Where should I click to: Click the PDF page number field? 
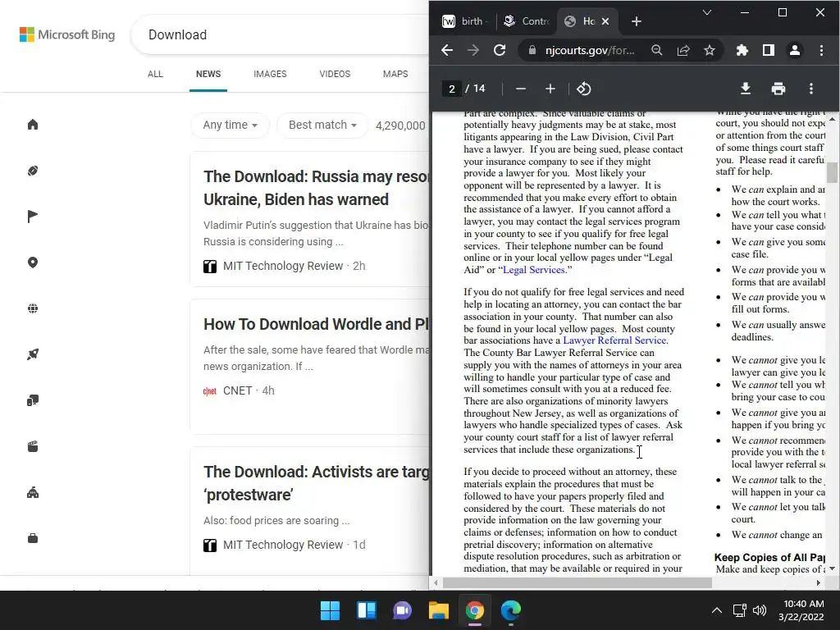pyautogui.click(x=452, y=89)
